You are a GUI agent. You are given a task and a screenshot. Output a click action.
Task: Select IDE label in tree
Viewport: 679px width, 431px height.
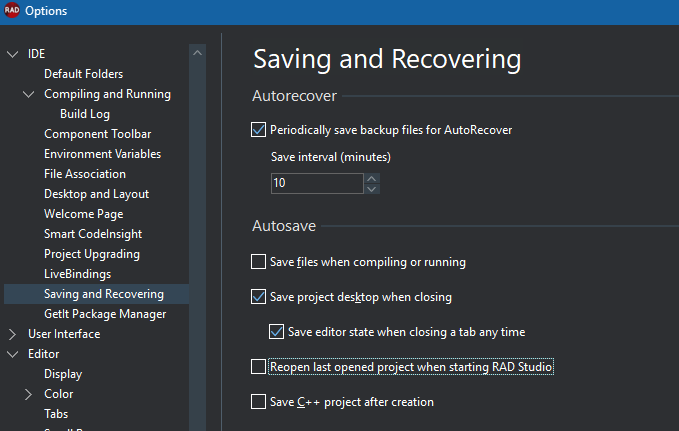36,54
